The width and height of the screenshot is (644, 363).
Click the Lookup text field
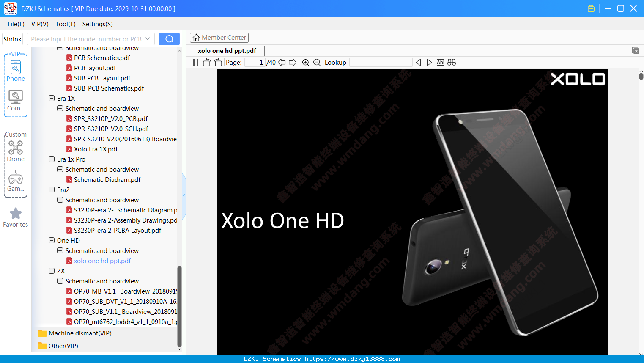pos(381,62)
